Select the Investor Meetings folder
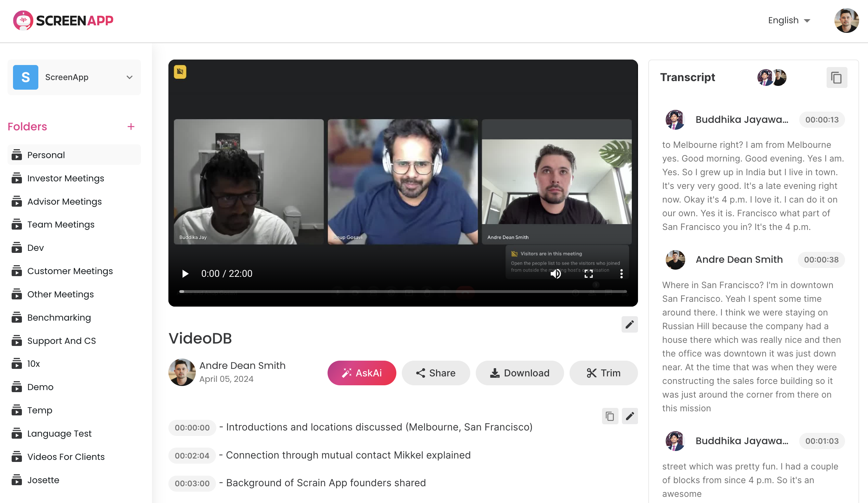The image size is (868, 503). pos(65,178)
